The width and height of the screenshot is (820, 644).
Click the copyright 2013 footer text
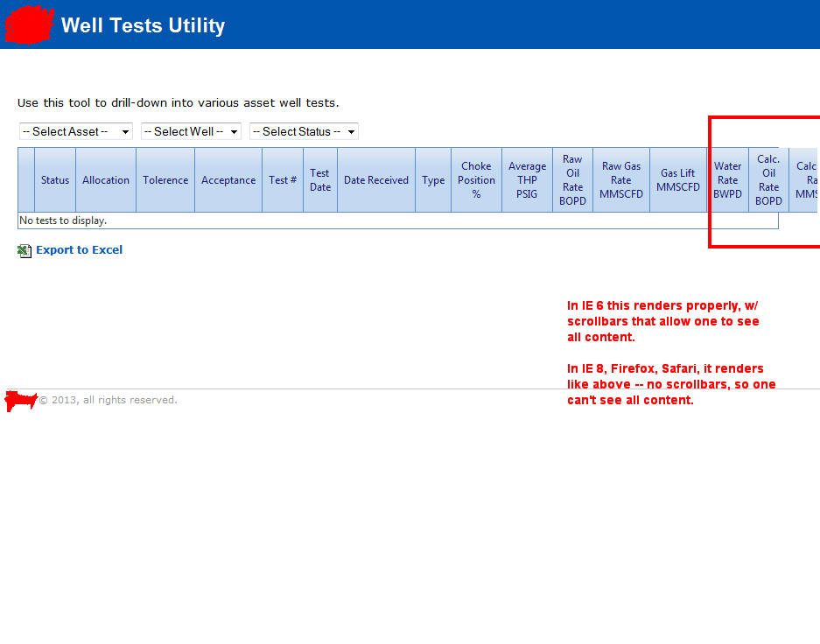pos(109,400)
